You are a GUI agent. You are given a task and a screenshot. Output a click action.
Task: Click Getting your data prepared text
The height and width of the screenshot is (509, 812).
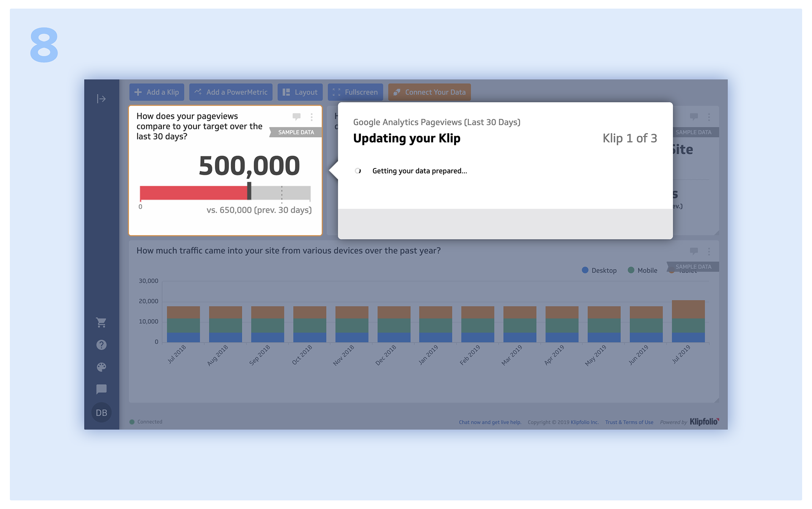coord(420,171)
